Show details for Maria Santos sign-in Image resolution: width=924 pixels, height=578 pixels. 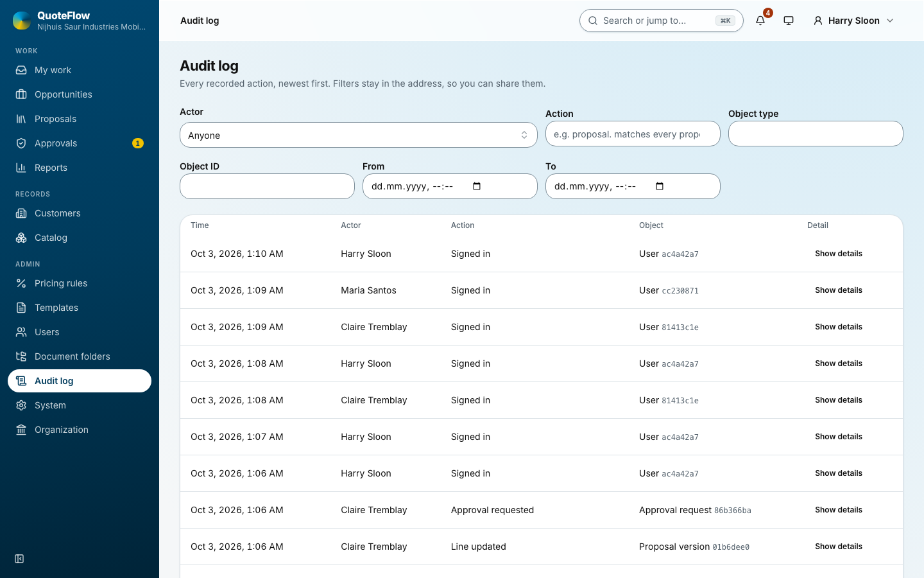[x=839, y=290]
